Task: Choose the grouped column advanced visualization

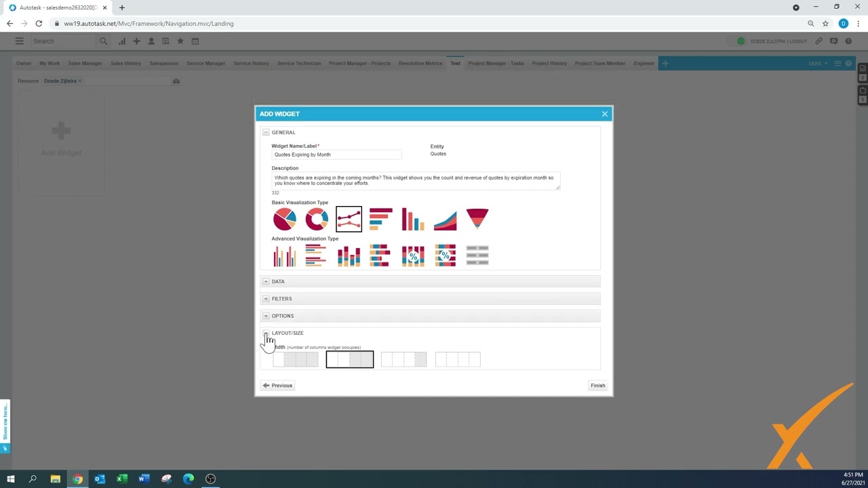Action: [x=285, y=256]
